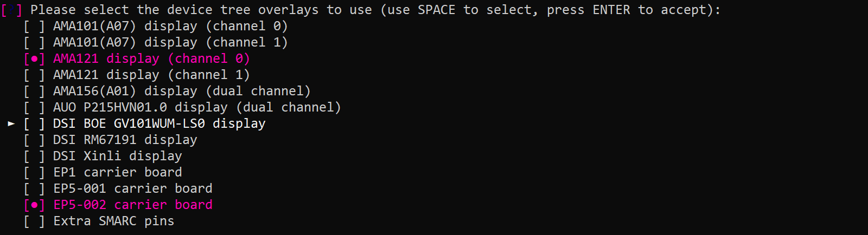Check the AMA121 display channel 1 box
Screen dimensions: 868x235
34,75
